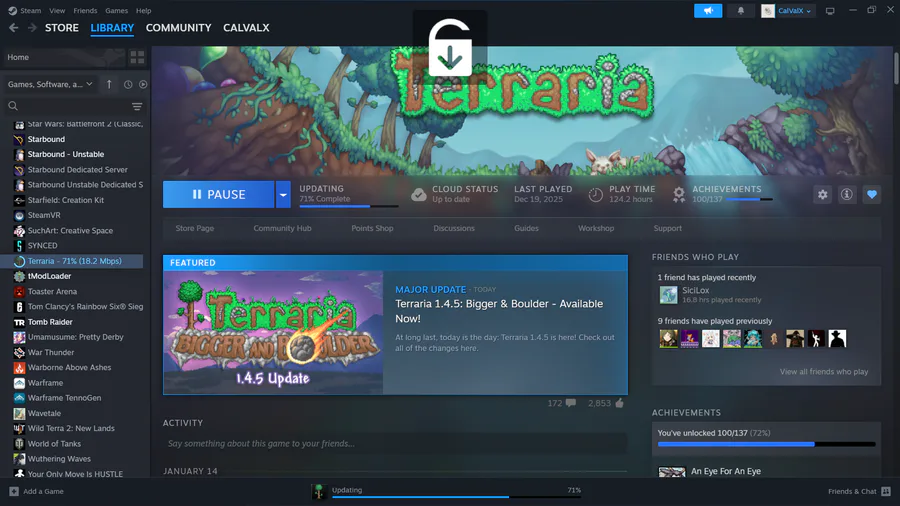Screen dimensions: 900x506
Task: Open Terraria manage gear icon
Action: [x=823, y=194]
